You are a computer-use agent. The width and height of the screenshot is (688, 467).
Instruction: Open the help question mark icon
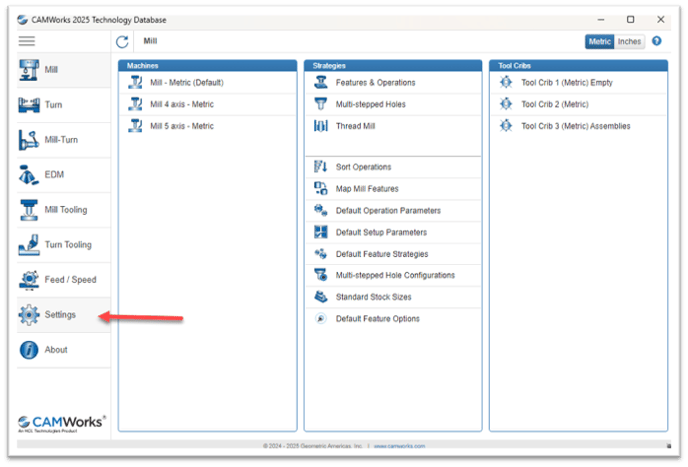(656, 41)
